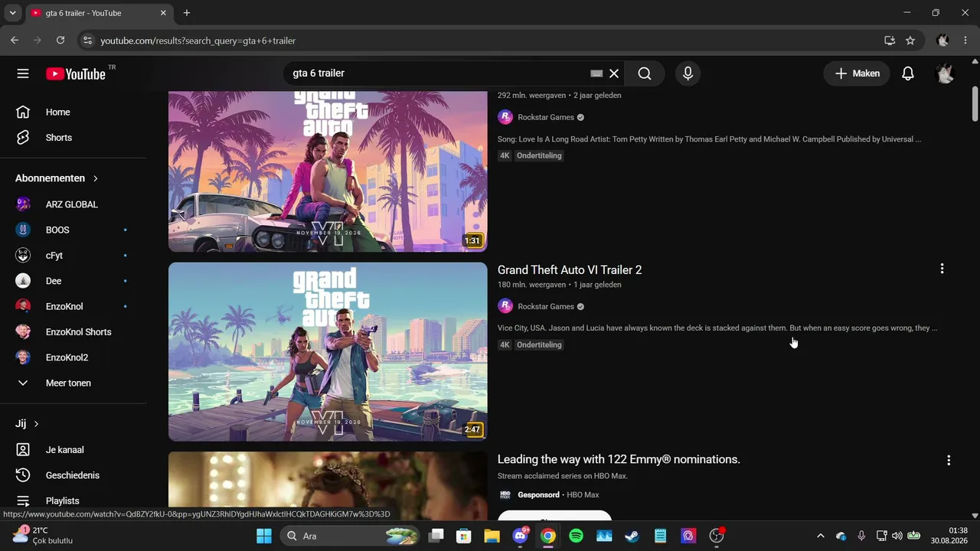The image size is (980, 551).
Task: Click the HBO Max sponsor logo
Action: pos(505,494)
